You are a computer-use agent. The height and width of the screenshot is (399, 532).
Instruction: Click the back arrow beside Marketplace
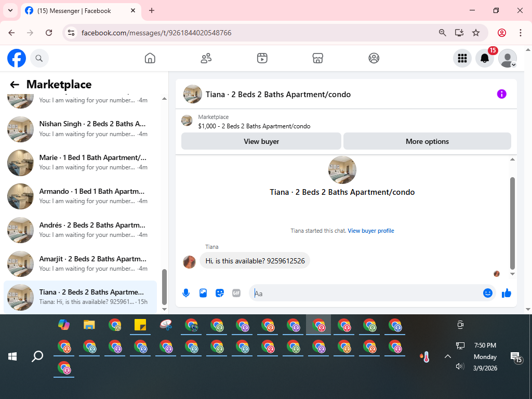pos(14,85)
